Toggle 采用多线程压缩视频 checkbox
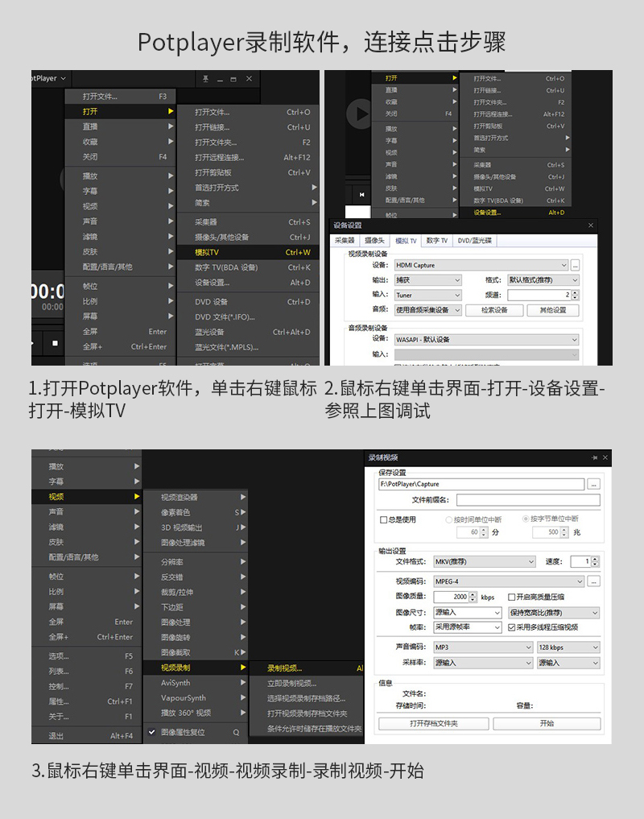This screenshot has width=644, height=819. click(512, 627)
